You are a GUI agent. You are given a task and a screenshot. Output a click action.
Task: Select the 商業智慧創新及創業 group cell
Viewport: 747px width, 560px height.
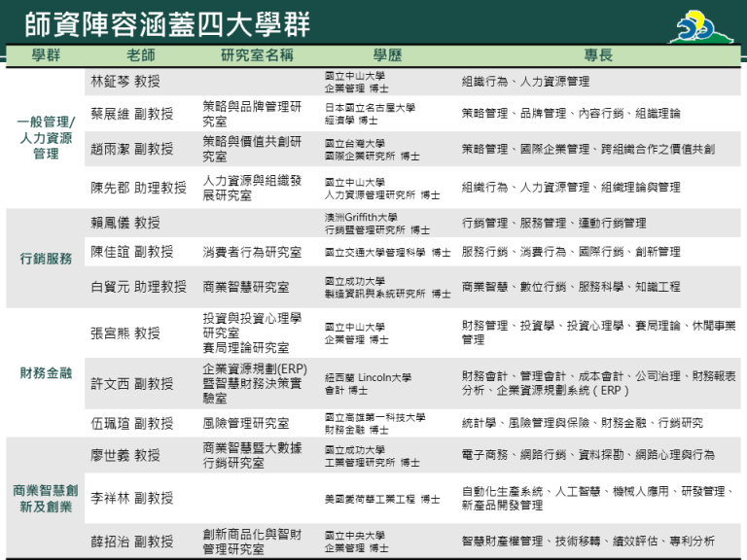tap(46, 498)
